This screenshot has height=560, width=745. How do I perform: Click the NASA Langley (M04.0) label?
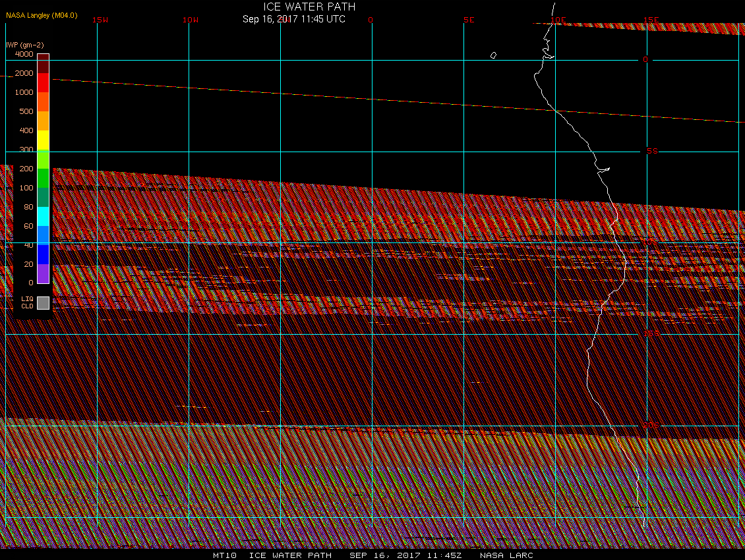tap(42, 14)
